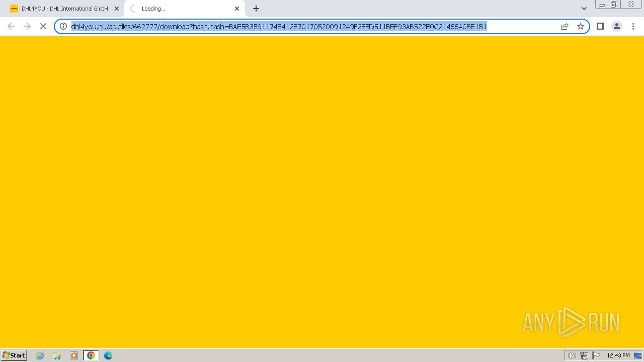Image resolution: width=644 pixels, height=362 pixels.
Task: Switch to the DHL4YOU tab
Action: pos(64,9)
